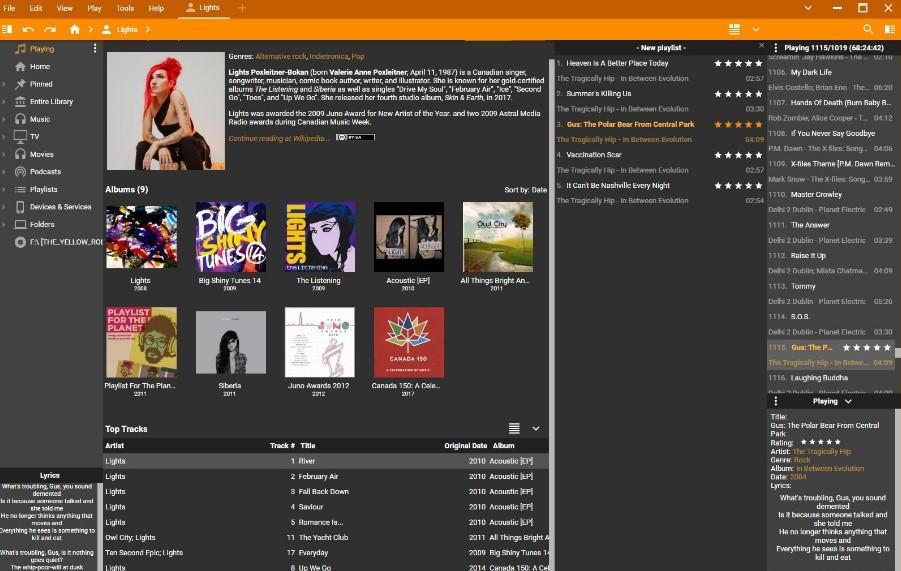Select the February Air track row
This screenshot has width=901, height=571.
[326, 476]
